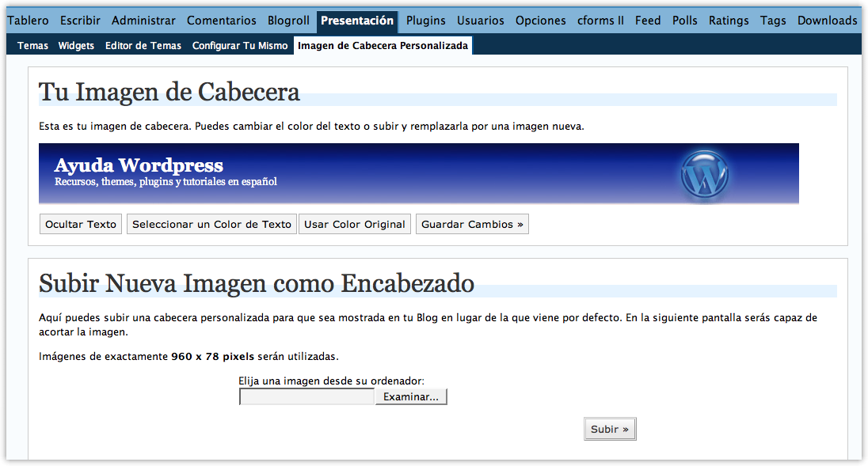
Task: Open the Plugins menu item
Action: [x=426, y=21]
